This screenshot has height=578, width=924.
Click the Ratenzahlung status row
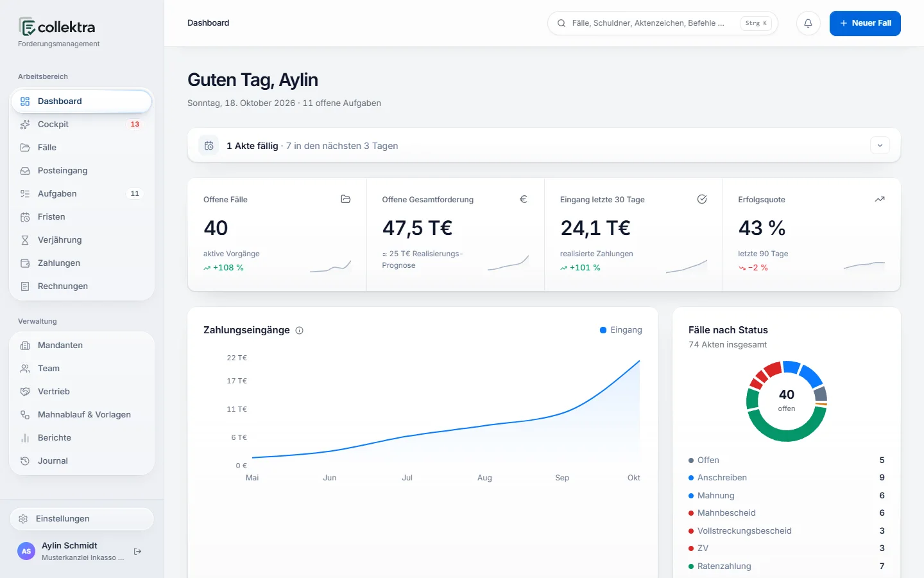(786, 566)
